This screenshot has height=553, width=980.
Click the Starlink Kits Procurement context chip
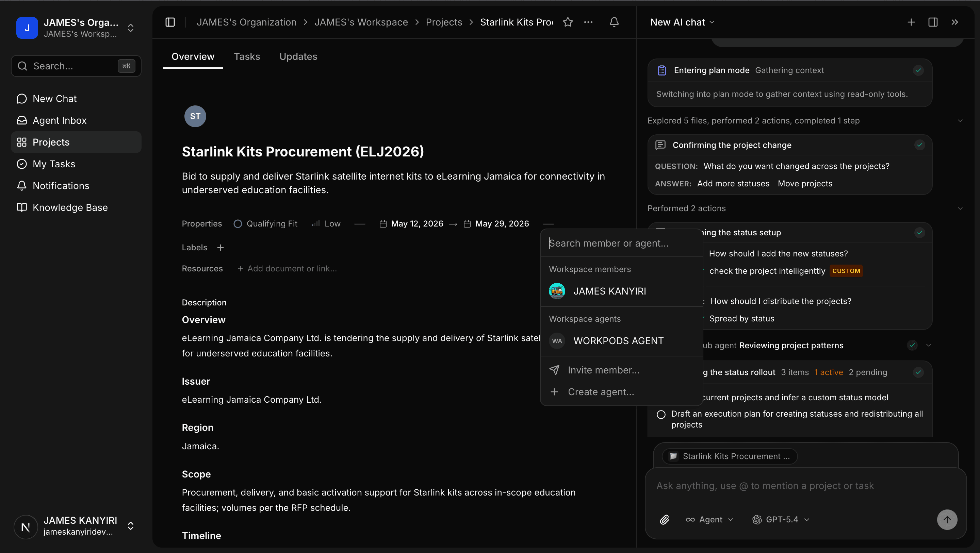(730, 456)
